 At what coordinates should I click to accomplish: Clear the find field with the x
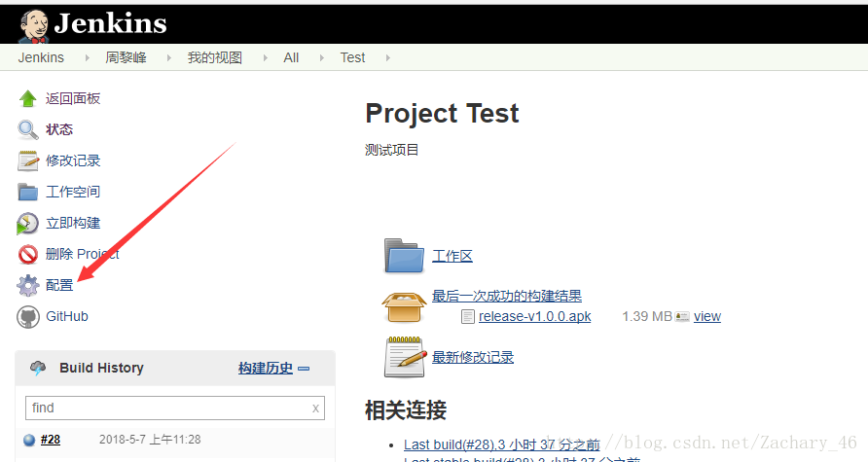pyautogui.click(x=315, y=409)
